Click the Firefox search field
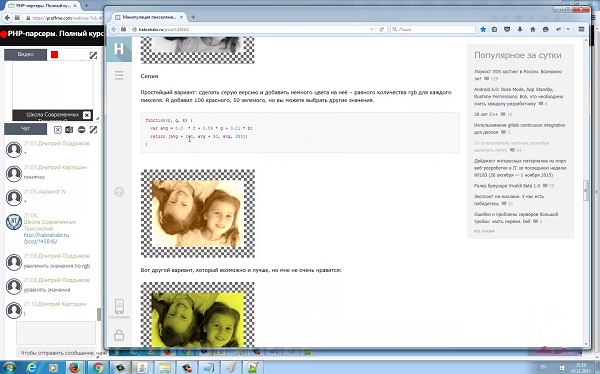 click(x=433, y=29)
